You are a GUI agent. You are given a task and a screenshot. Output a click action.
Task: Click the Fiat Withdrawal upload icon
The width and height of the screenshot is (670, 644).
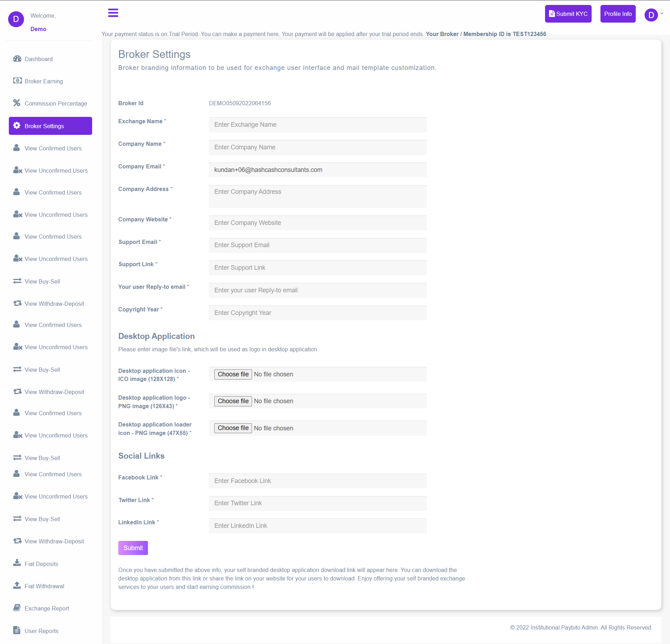click(17, 586)
